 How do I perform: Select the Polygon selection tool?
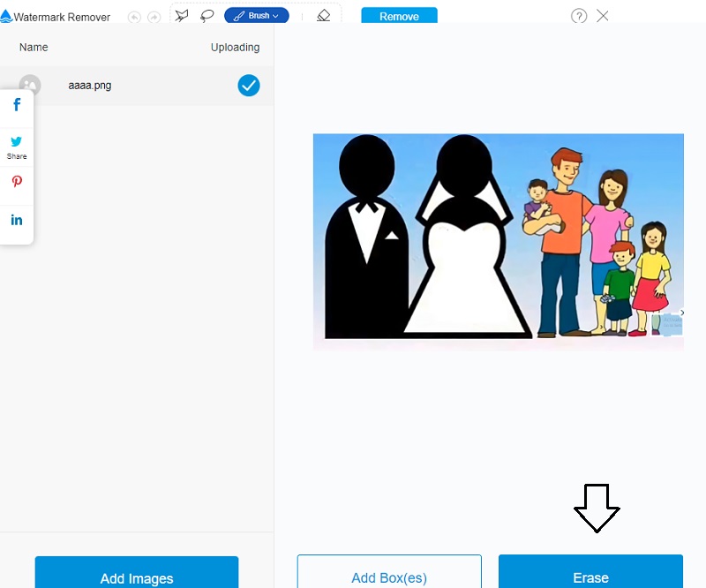[x=182, y=15]
